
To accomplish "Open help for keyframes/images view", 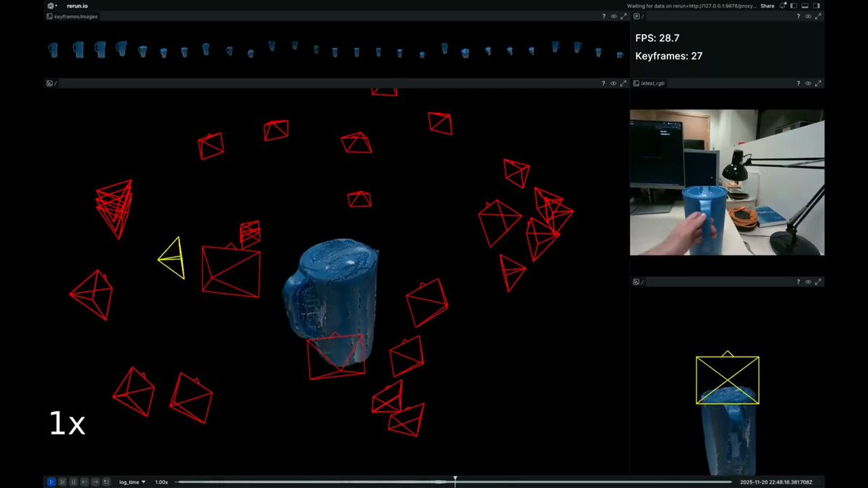I will [604, 16].
